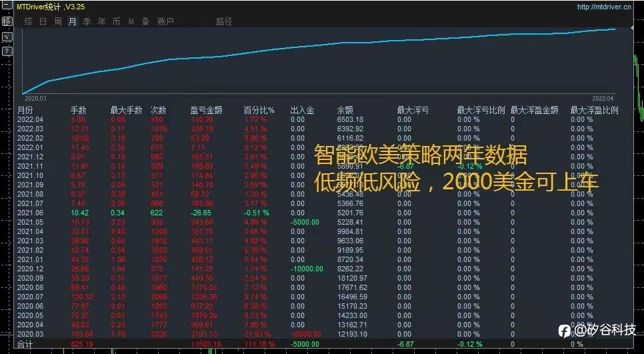Open the http://mtdriver.cn link
The height and width of the screenshot is (354, 644).
pyautogui.click(x=604, y=7)
